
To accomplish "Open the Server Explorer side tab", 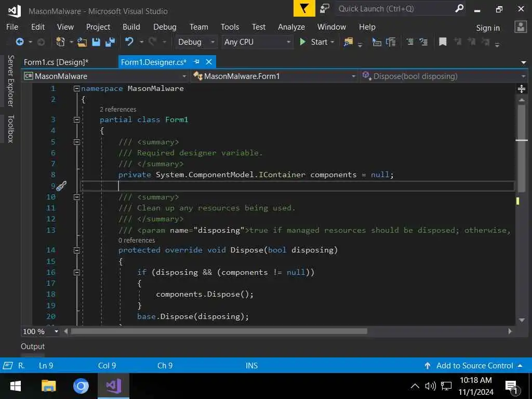I will 11,81.
